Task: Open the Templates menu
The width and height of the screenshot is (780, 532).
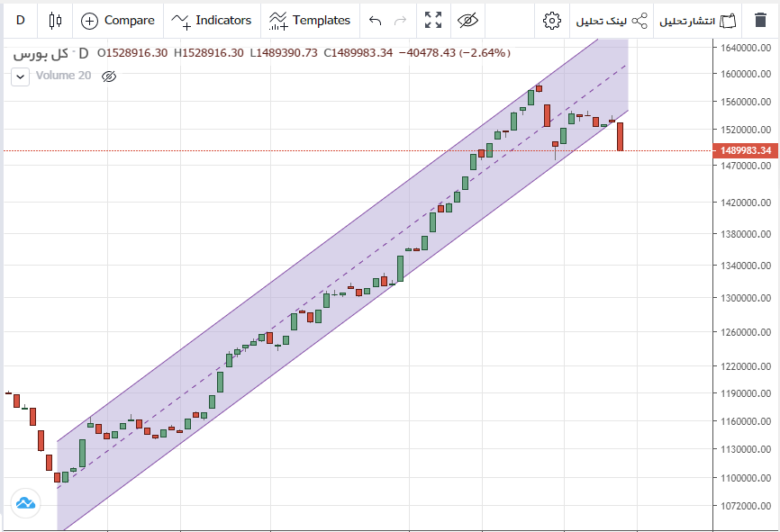Action: [x=310, y=21]
